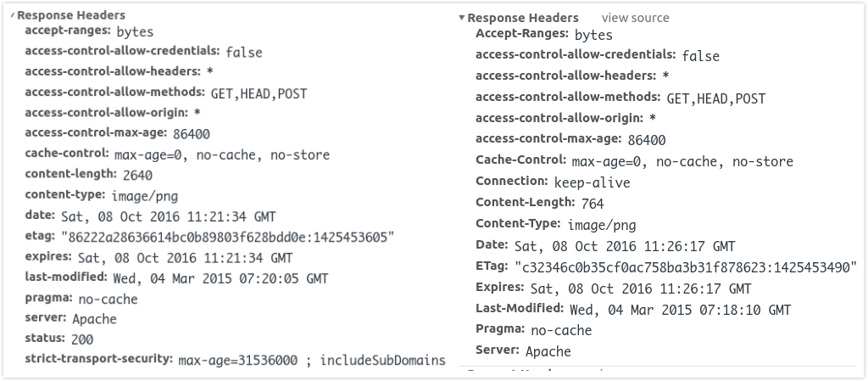
Task: Click the view source link
Action: click(635, 18)
